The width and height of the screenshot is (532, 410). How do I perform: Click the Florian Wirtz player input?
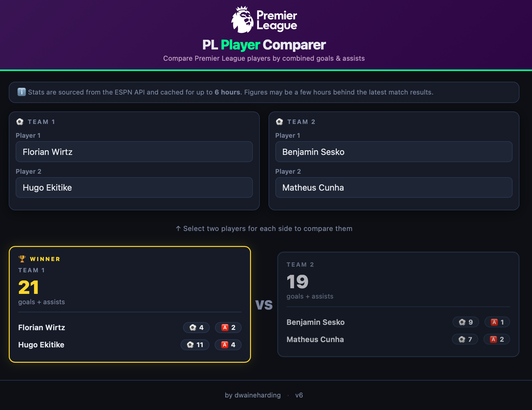tap(134, 152)
